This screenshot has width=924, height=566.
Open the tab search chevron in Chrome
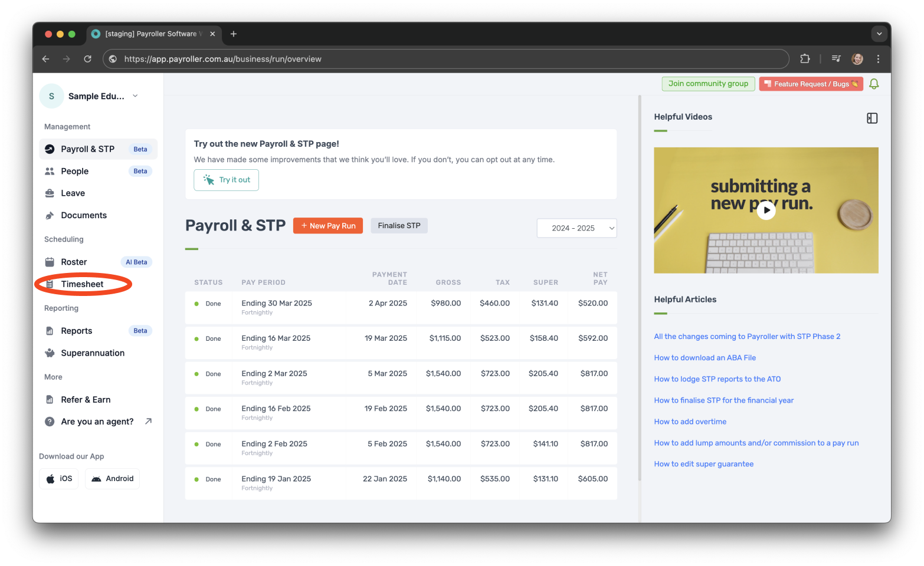click(x=879, y=34)
